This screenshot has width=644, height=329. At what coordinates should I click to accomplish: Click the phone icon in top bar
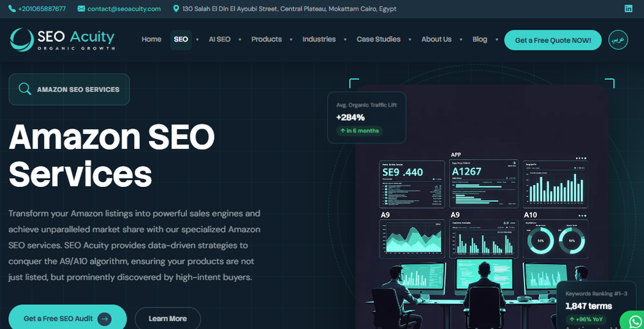tap(12, 9)
